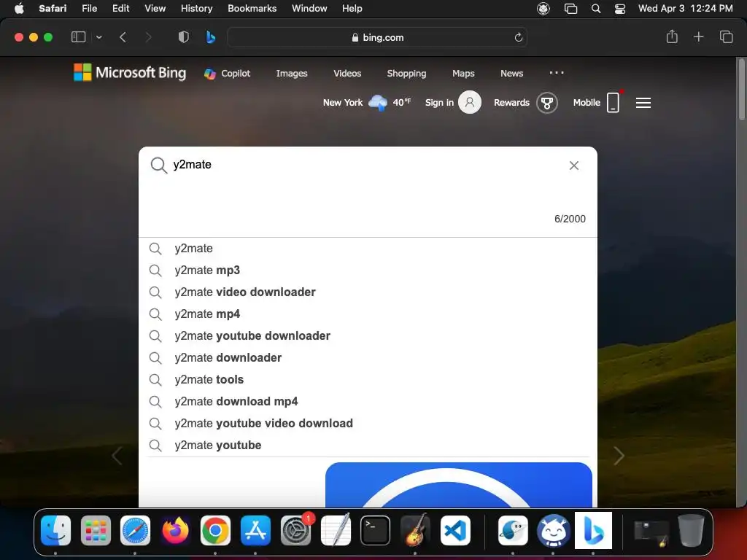Open Finder from the dock
The width and height of the screenshot is (747, 560).
coord(55,530)
